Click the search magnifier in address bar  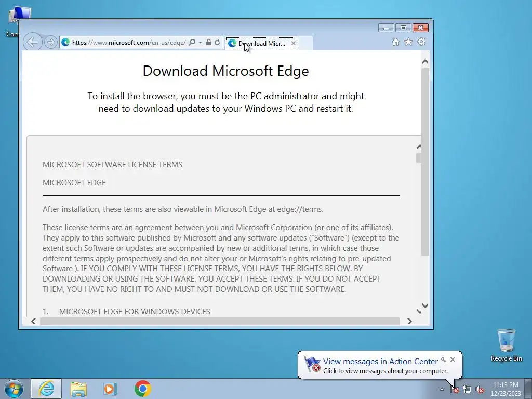(x=192, y=43)
